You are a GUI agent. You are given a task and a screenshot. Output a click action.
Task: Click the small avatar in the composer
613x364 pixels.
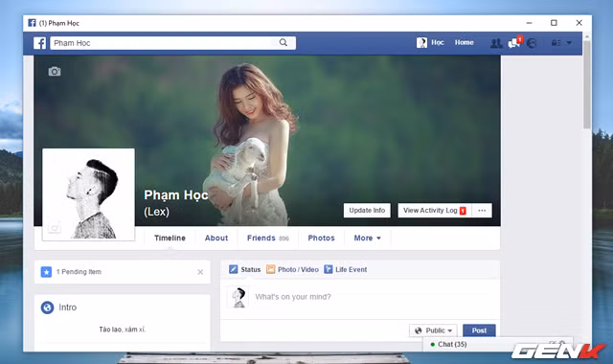[x=238, y=297]
